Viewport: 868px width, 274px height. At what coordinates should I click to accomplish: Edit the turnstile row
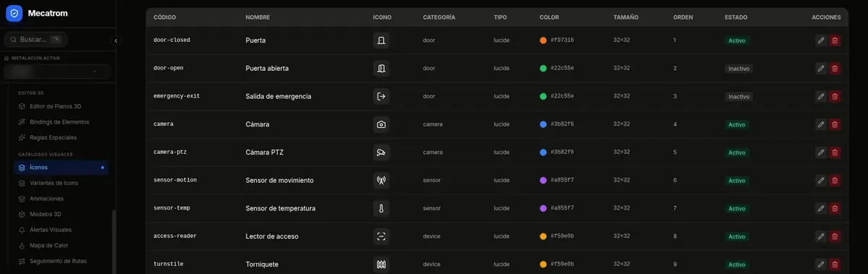click(821, 265)
